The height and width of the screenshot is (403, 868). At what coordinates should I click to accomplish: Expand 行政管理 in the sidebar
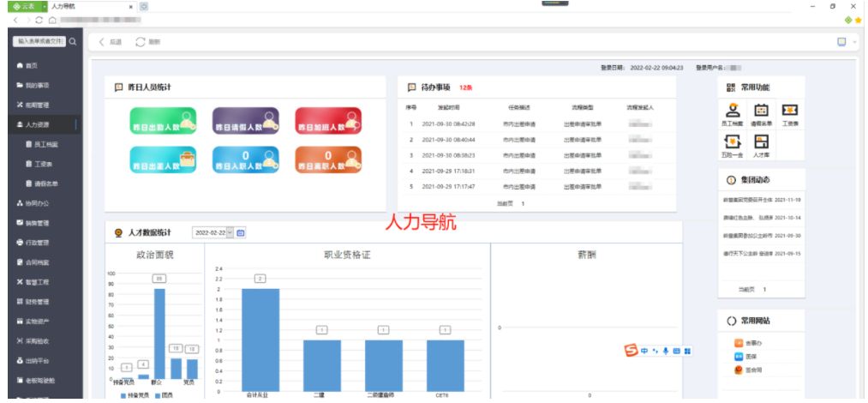point(33,243)
